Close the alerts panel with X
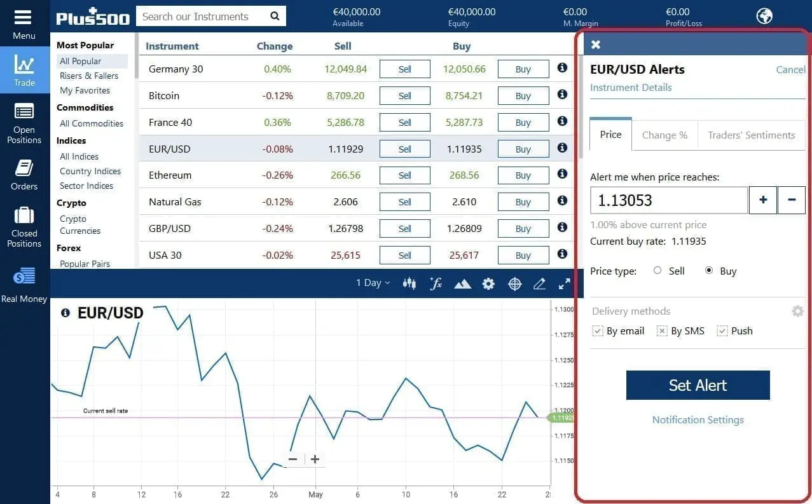Viewport: 812px width, 504px height. [x=596, y=44]
